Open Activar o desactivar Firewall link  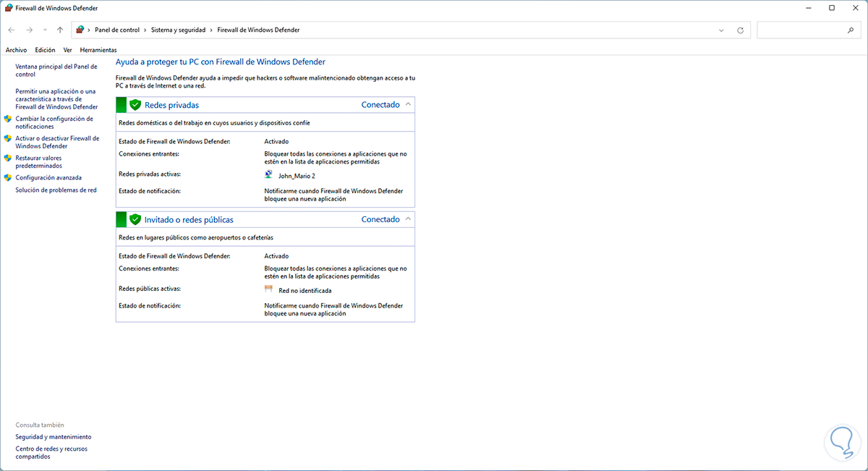pyautogui.click(x=57, y=142)
